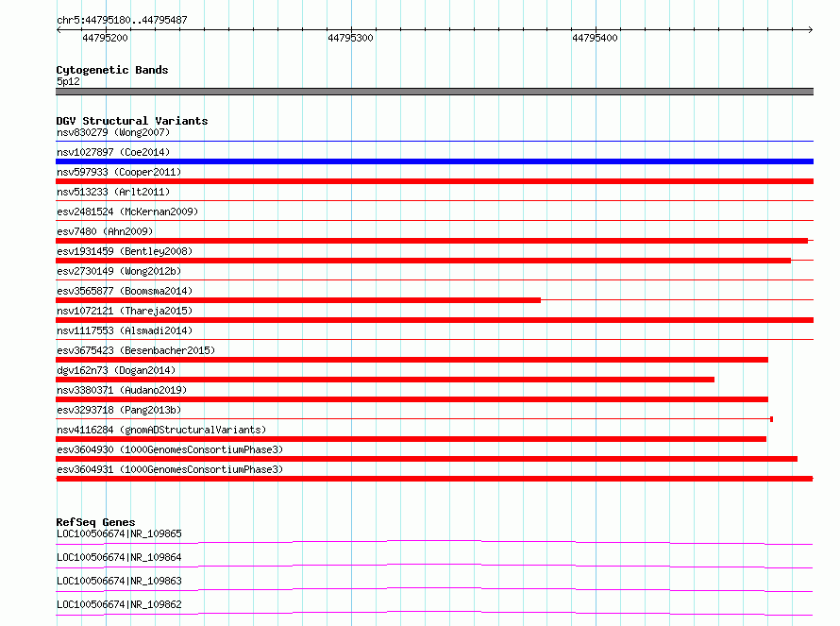Open variant esv1931459 (Bentley2008)
The image size is (840, 626).
tap(125, 251)
